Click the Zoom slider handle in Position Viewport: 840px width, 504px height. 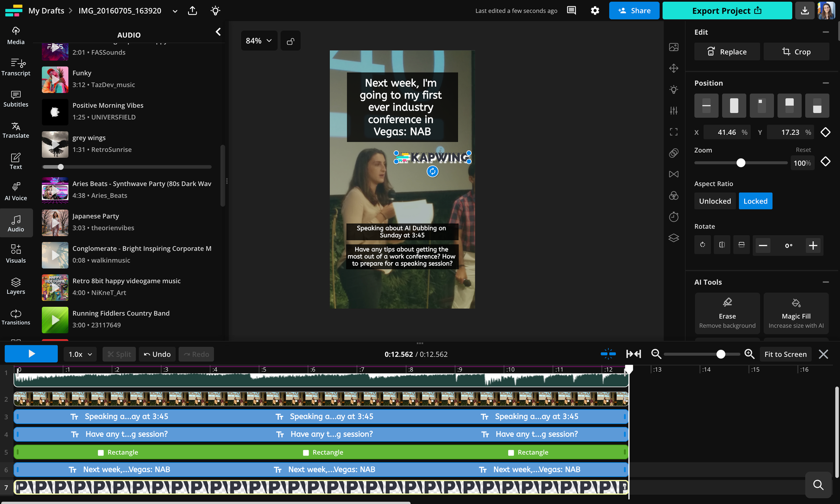741,163
